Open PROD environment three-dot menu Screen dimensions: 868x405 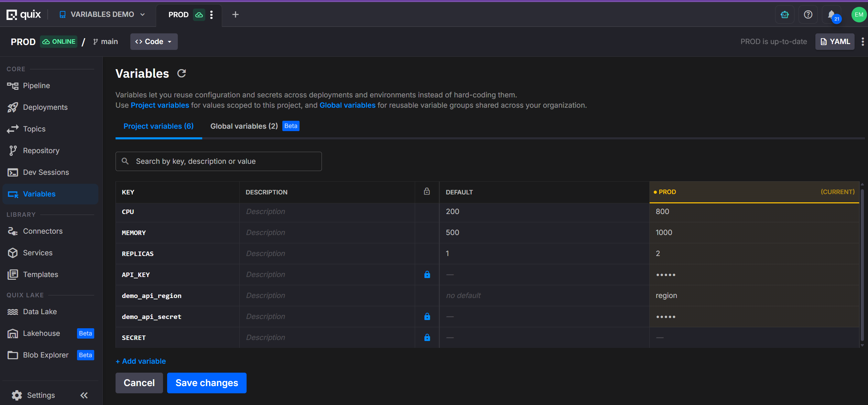click(x=211, y=15)
